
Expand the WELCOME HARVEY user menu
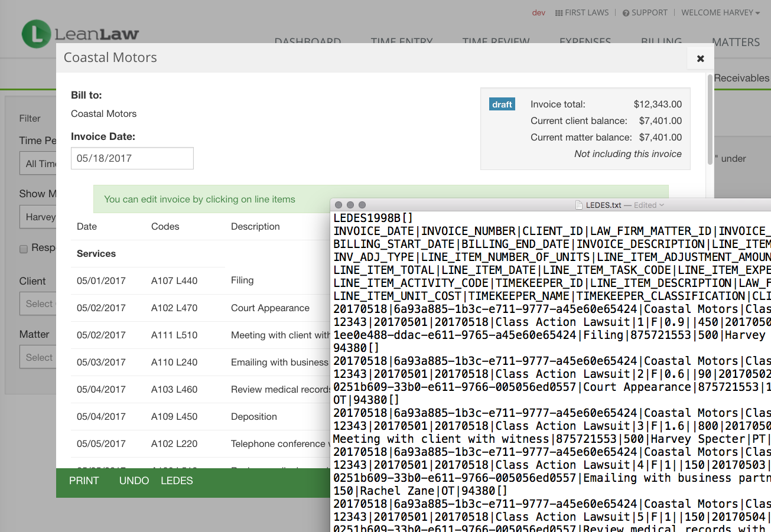coord(720,12)
